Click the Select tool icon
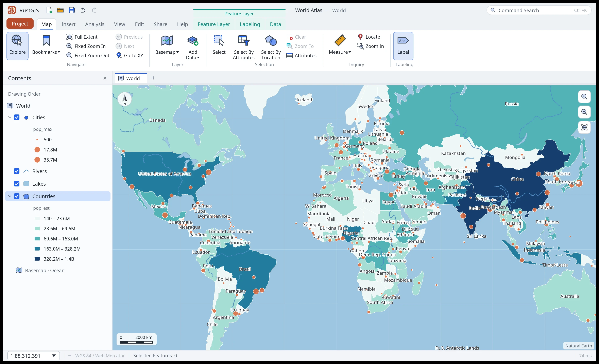Viewport: 599px width, 364px height. pyautogui.click(x=219, y=40)
